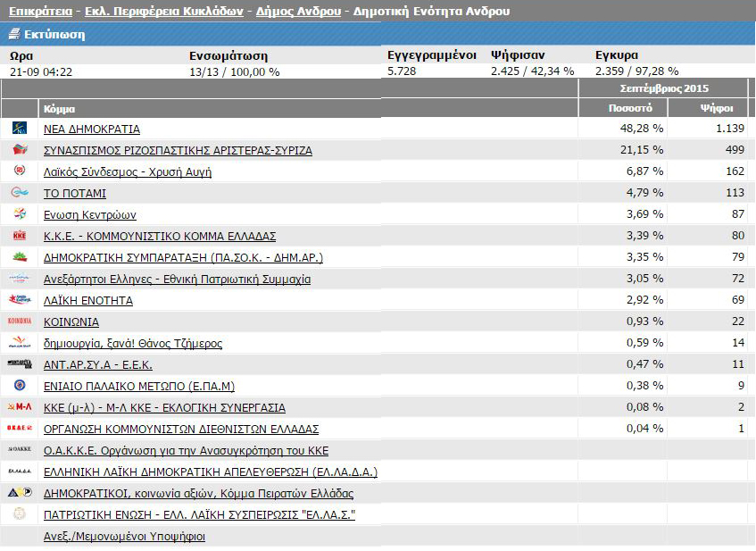Image resolution: width=756 pixels, height=551 pixels.
Task: Click the printer icon beside Εκτύπωση
Action: 15,34
